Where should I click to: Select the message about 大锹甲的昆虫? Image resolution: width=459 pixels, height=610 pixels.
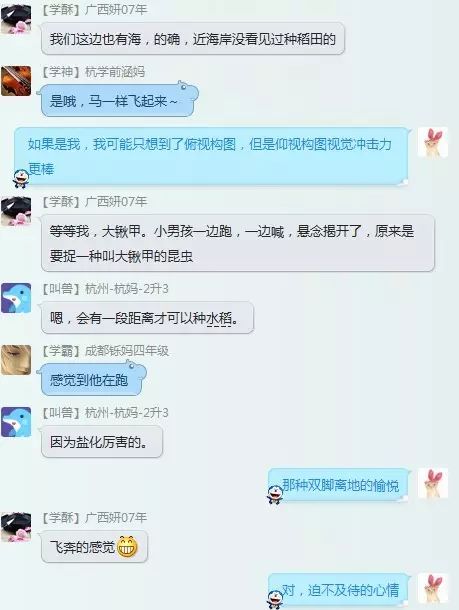[238, 243]
